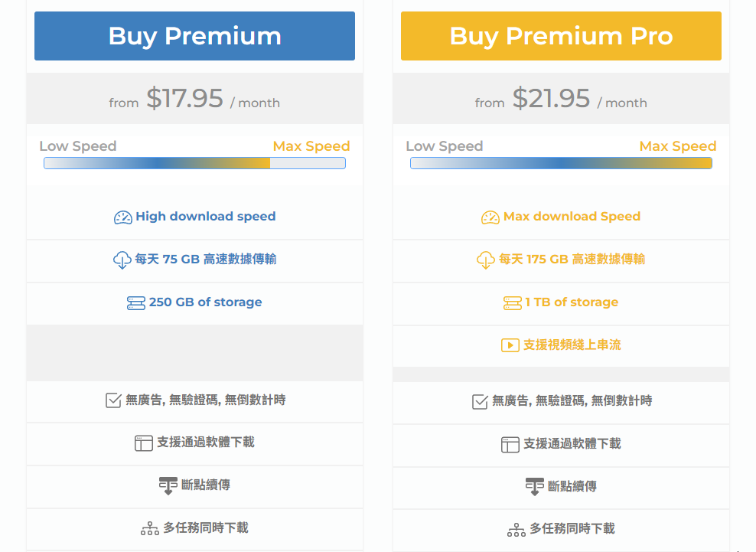Click the multitask network icon in Premium column
This screenshot has width=756, height=552.
tap(149, 529)
